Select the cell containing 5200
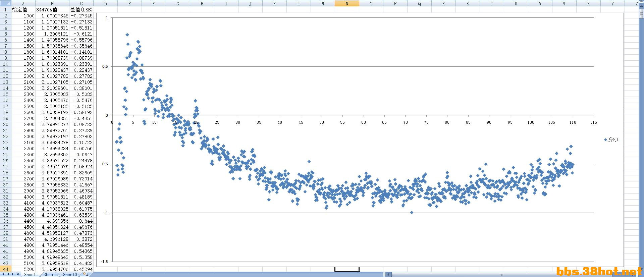Screen dimensions: 644x277 click(23, 269)
